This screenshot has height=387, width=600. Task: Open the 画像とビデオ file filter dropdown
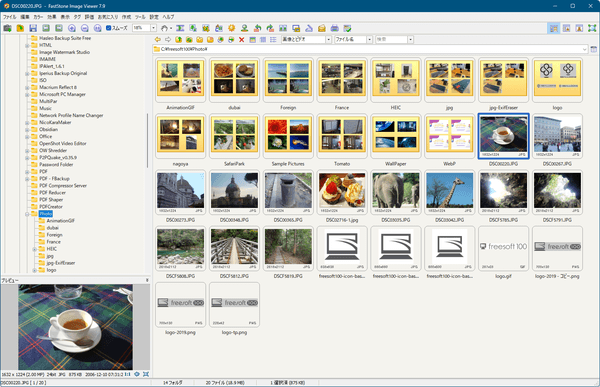click(328, 39)
